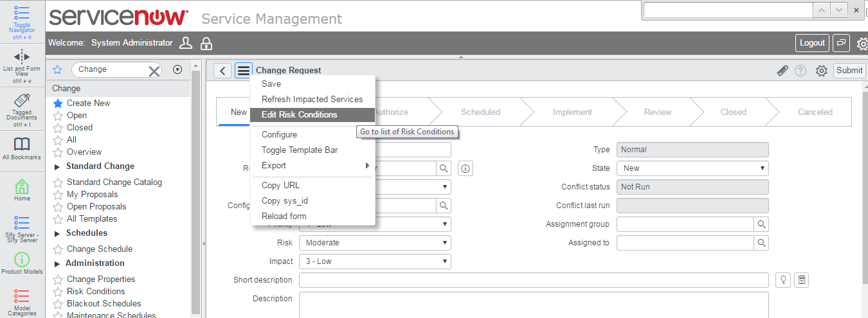Viewport: 868px width, 318px height.
Task: Open All Templates link
Action: 92,218
